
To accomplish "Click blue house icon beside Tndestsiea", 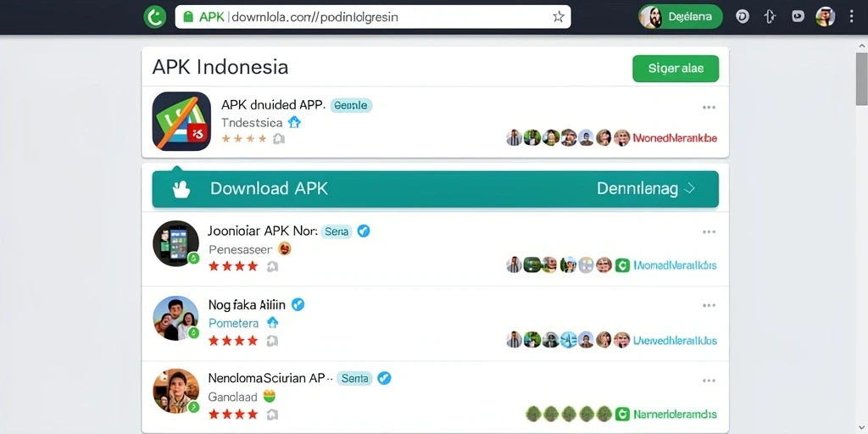I will click(x=294, y=122).
